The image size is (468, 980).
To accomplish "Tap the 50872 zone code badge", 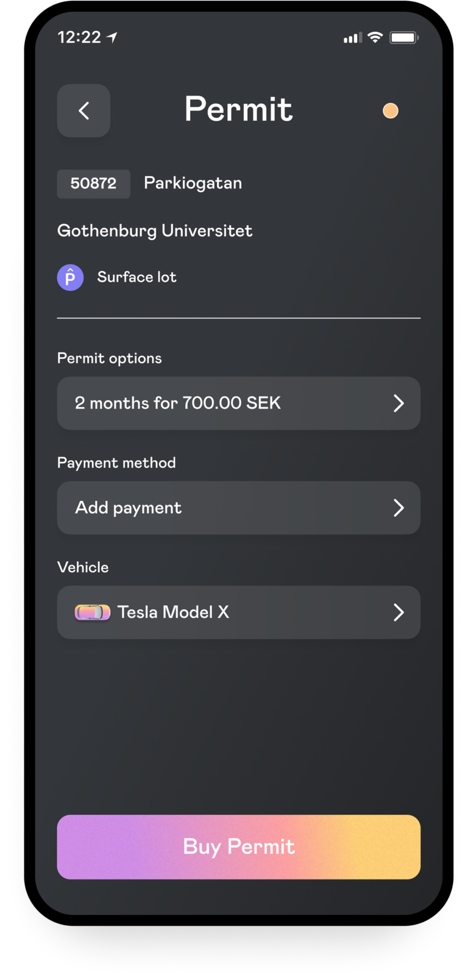I will pyautogui.click(x=93, y=183).
